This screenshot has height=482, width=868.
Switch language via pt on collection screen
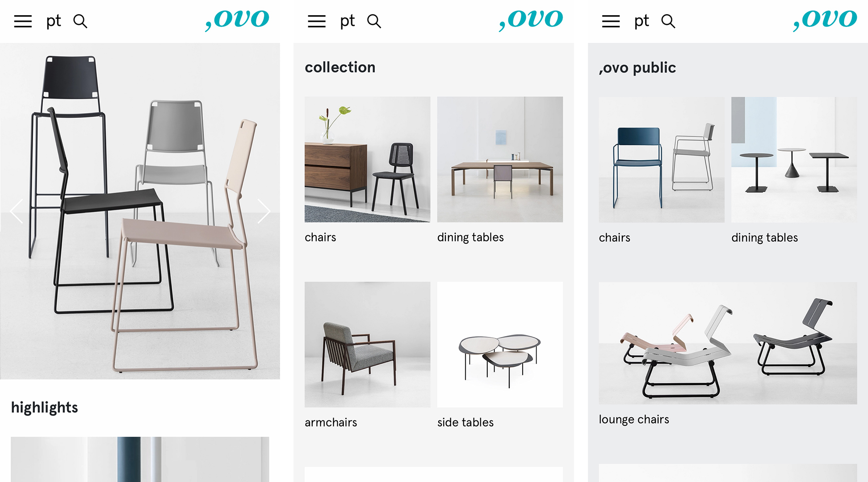tap(348, 21)
